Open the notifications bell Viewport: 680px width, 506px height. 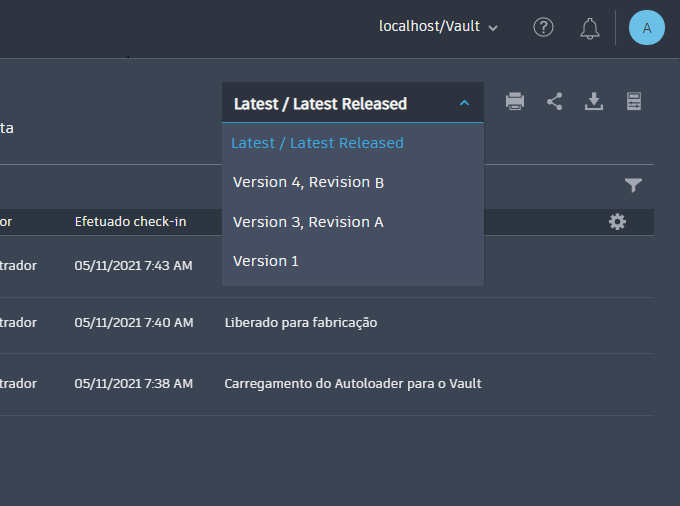(x=590, y=28)
